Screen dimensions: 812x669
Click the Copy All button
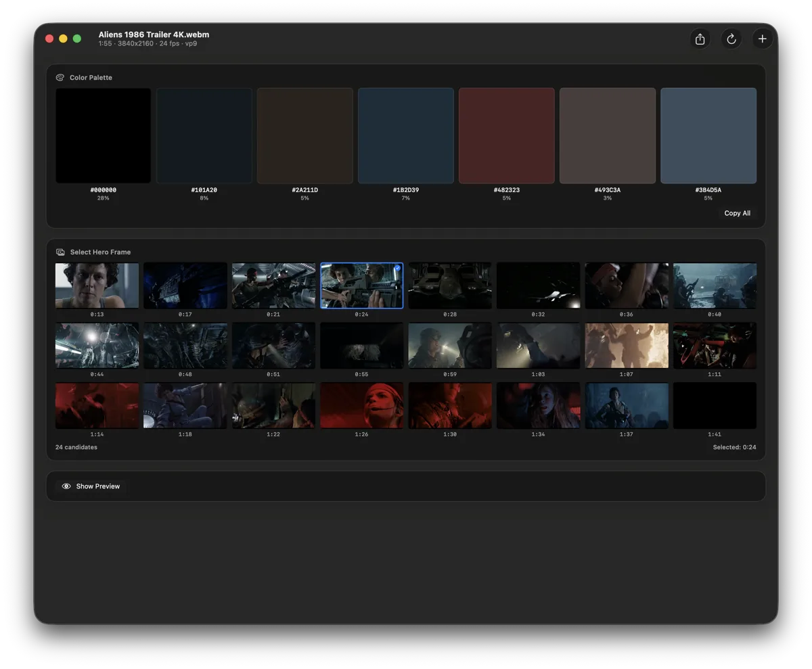click(x=737, y=213)
